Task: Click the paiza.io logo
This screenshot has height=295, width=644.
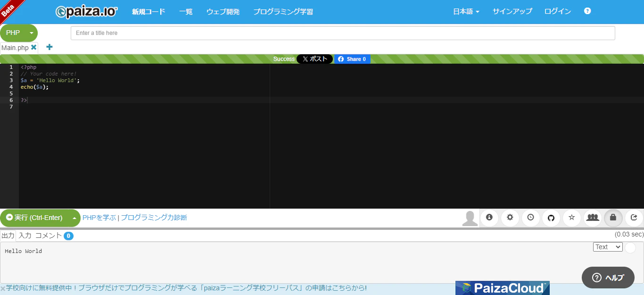Action: pos(87,12)
